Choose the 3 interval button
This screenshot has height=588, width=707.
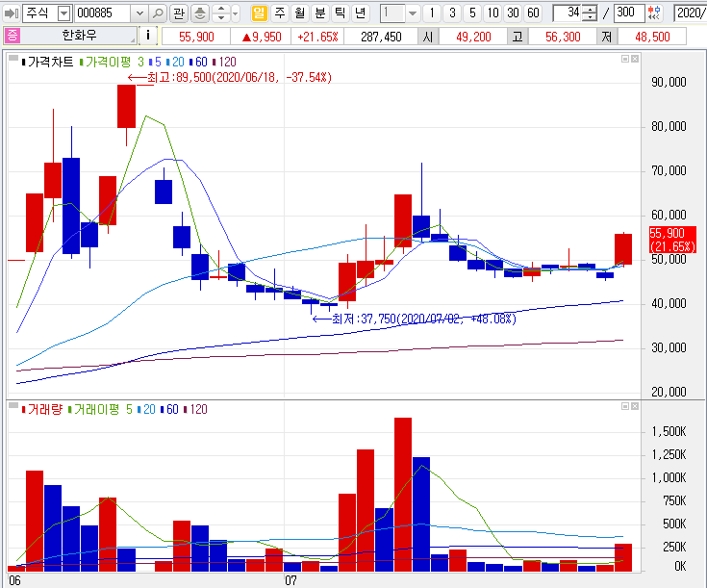point(452,13)
